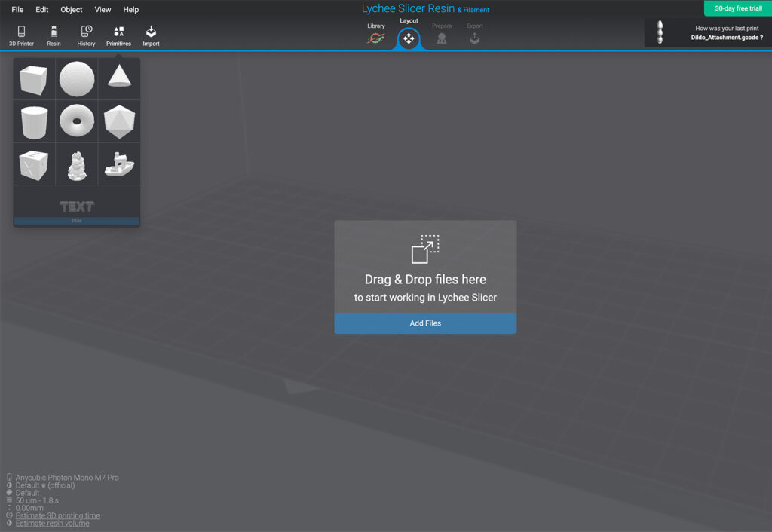This screenshot has width=772, height=532.
Task: Open the Object menu
Action: coord(72,10)
